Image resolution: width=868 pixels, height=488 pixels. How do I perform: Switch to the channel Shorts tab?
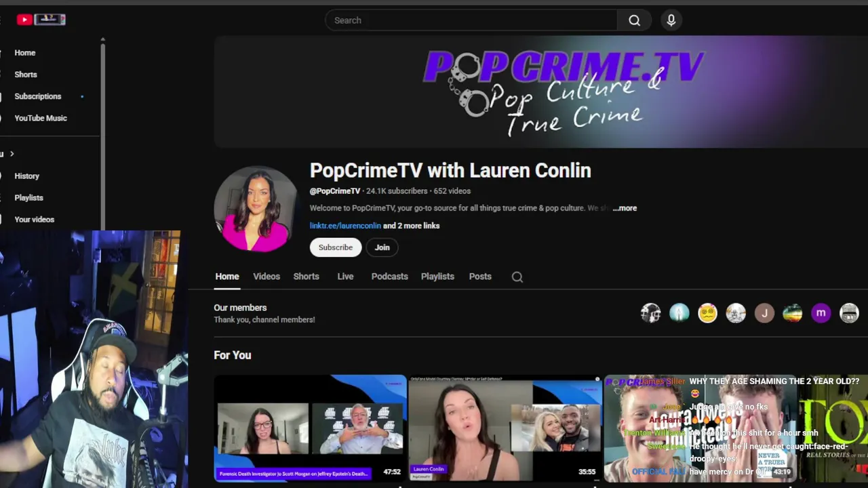[306, 277]
